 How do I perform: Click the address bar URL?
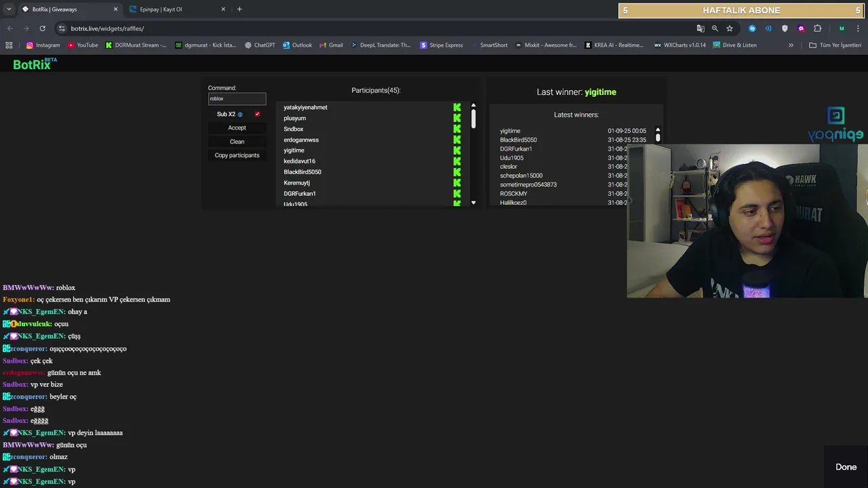point(107,28)
